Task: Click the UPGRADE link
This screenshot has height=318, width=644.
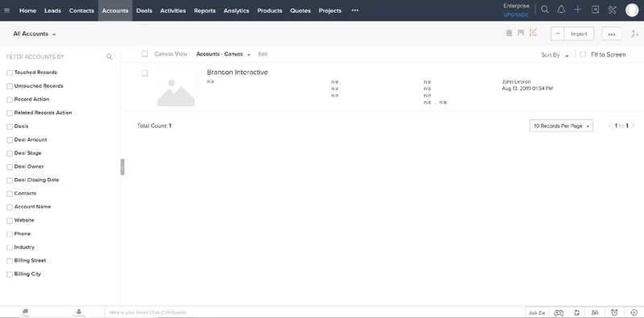Action: tap(516, 14)
